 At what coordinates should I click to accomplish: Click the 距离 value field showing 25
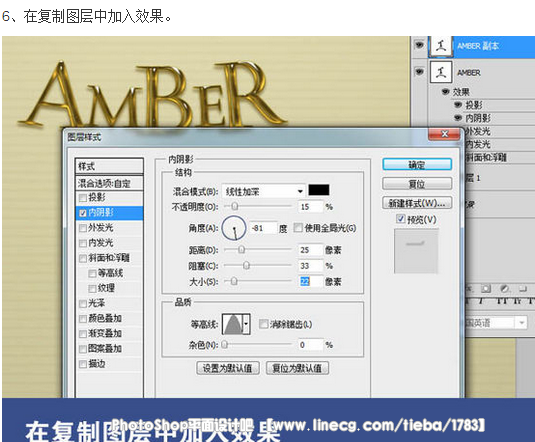point(310,250)
